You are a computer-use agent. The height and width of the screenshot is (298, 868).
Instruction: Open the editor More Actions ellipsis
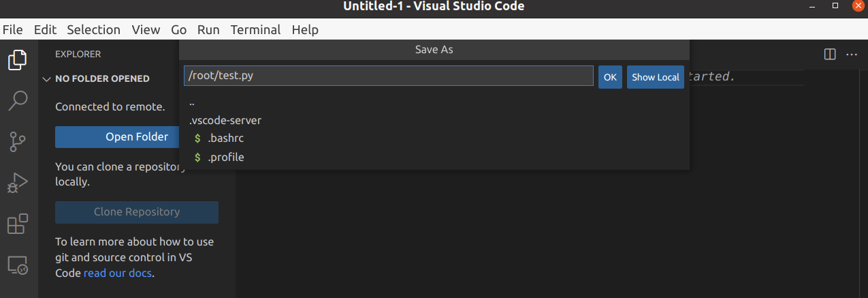click(x=852, y=54)
